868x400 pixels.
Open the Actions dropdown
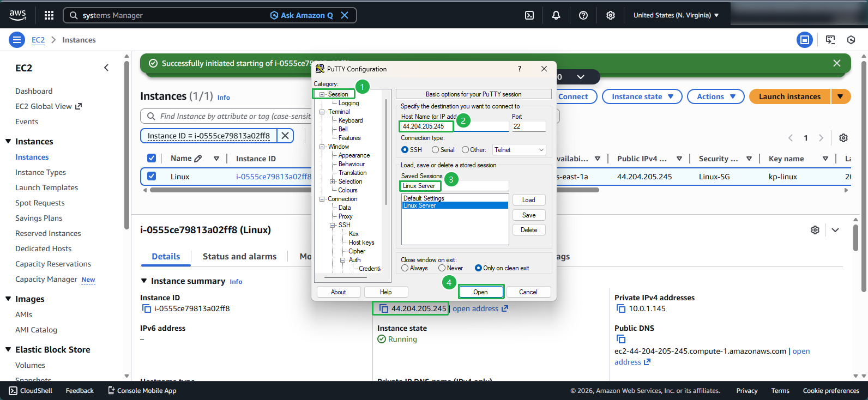tap(716, 96)
